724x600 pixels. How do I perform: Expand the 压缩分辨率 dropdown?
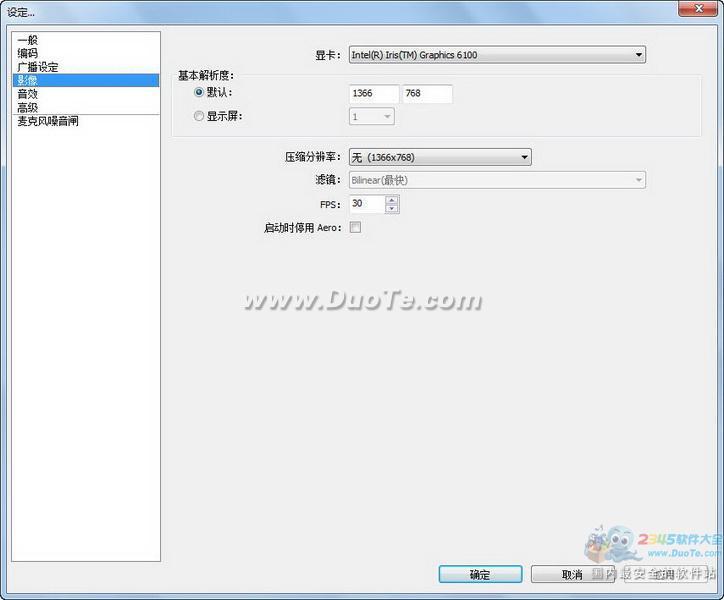pos(440,158)
